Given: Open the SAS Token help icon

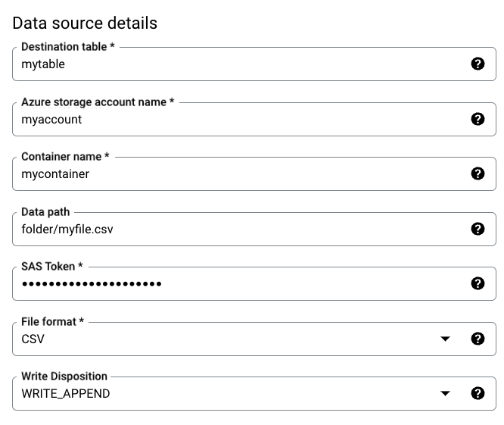Looking at the screenshot, I should coord(478,283).
